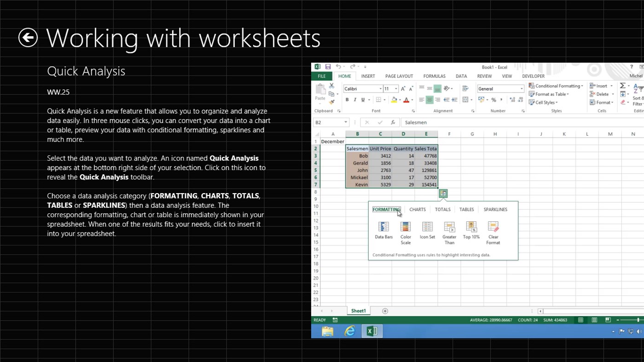This screenshot has width=644, height=362.
Task: Open the font size dropdown
Action: click(x=396, y=88)
